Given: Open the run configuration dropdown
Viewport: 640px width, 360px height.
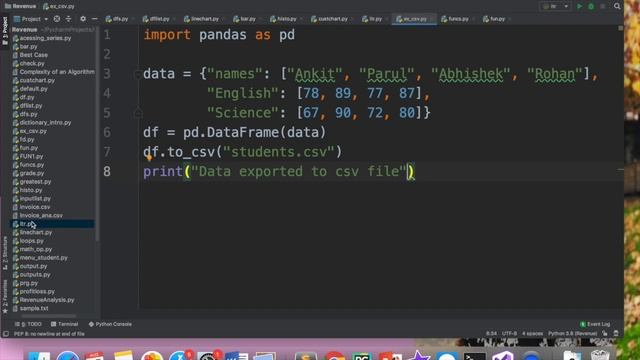Looking at the screenshot, I should coord(555,7).
